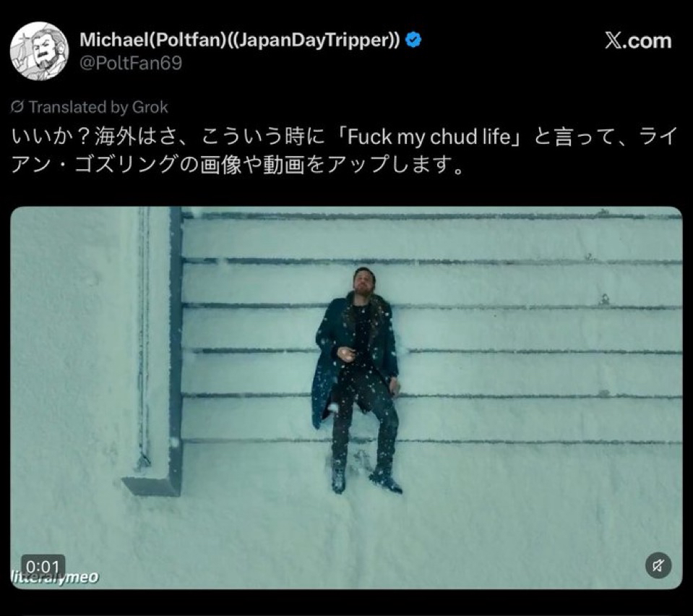Open the PoltFan69 profile avatar

click(x=39, y=51)
